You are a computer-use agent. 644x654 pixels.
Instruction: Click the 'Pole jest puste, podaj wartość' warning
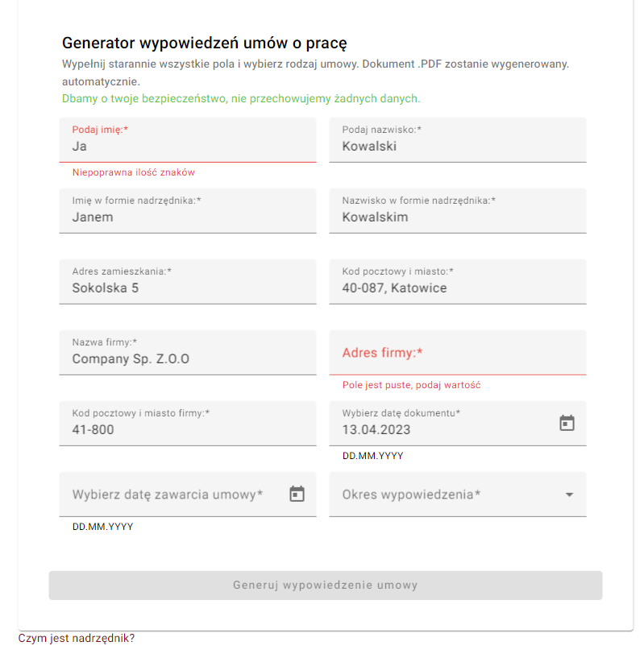click(x=412, y=385)
